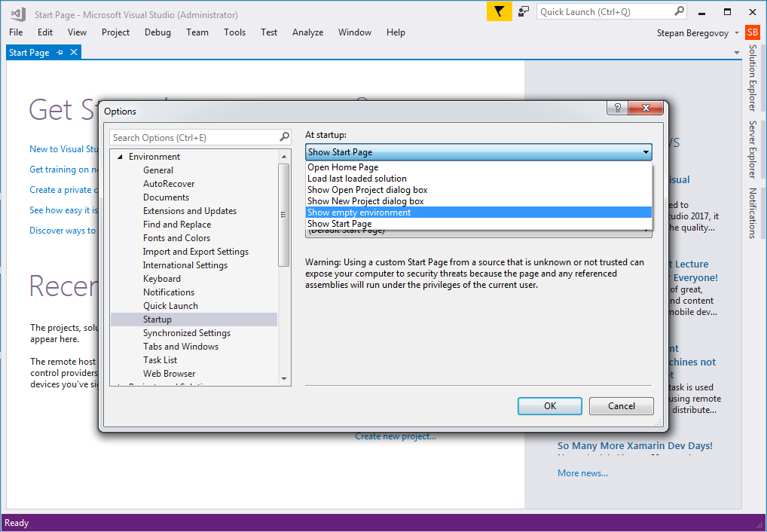Viewport: 767px width, 532px height.
Task: Select Fonts and Colors in options tree
Action: pos(176,238)
